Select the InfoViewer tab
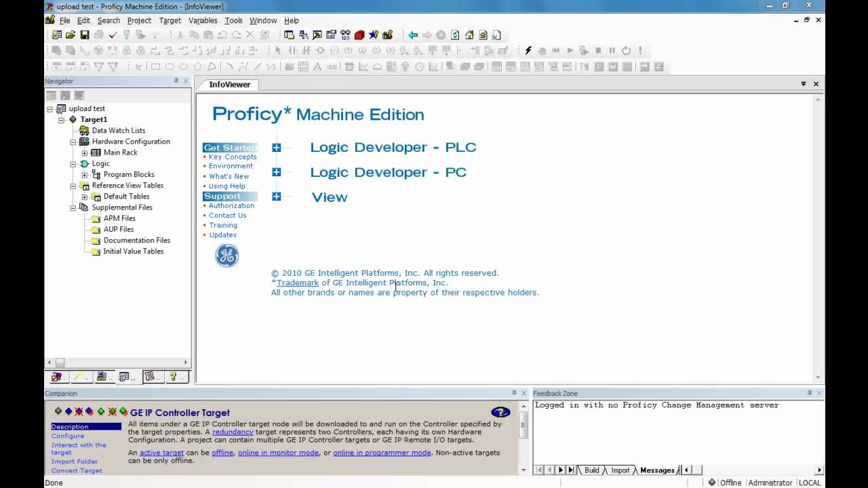The image size is (868, 488). [x=229, y=85]
